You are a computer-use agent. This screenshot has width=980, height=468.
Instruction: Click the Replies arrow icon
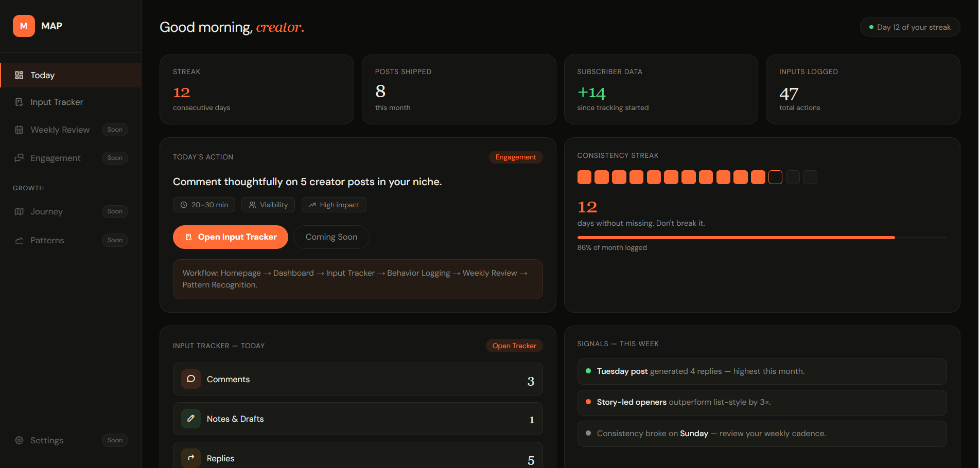pyautogui.click(x=191, y=458)
